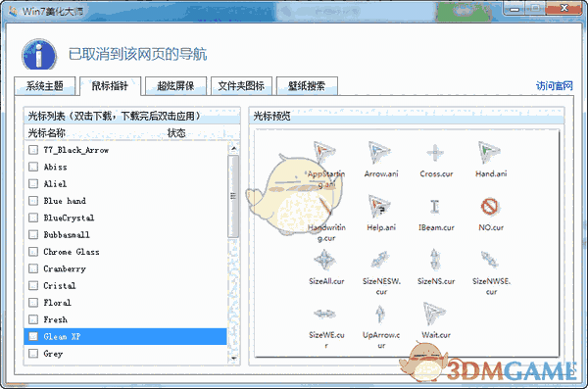
Task: Click the cursor list scroll up arrow
Action: tap(233, 148)
